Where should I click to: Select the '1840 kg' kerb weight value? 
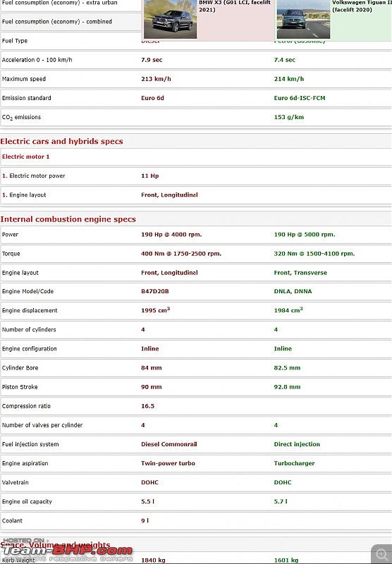(x=153, y=560)
